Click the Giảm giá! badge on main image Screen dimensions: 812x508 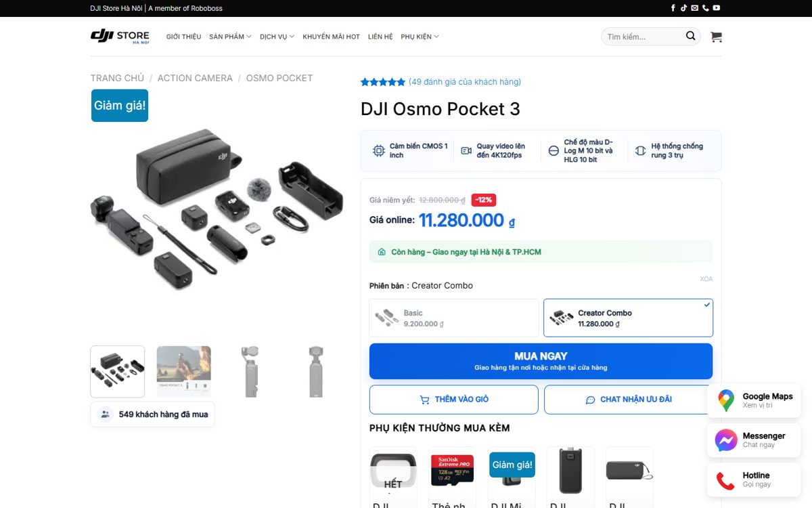[x=120, y=106]
